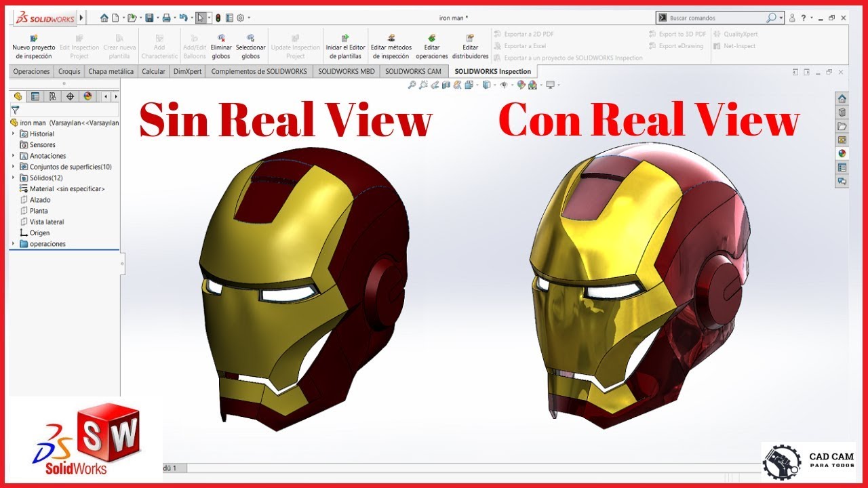Click Editar distribuidores button
The width and height of the screenshot is (868, 488).
pyautogui.click(x=471, y=47)
